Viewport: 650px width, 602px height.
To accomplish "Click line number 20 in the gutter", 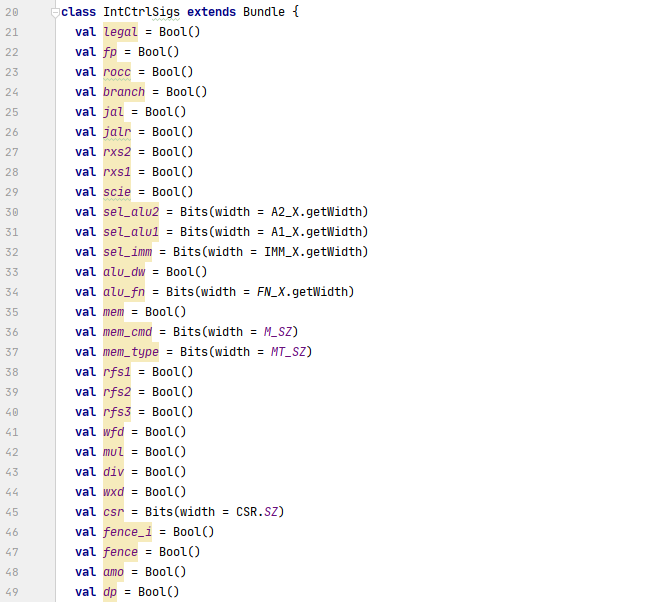I will click(x=12, y=12).
